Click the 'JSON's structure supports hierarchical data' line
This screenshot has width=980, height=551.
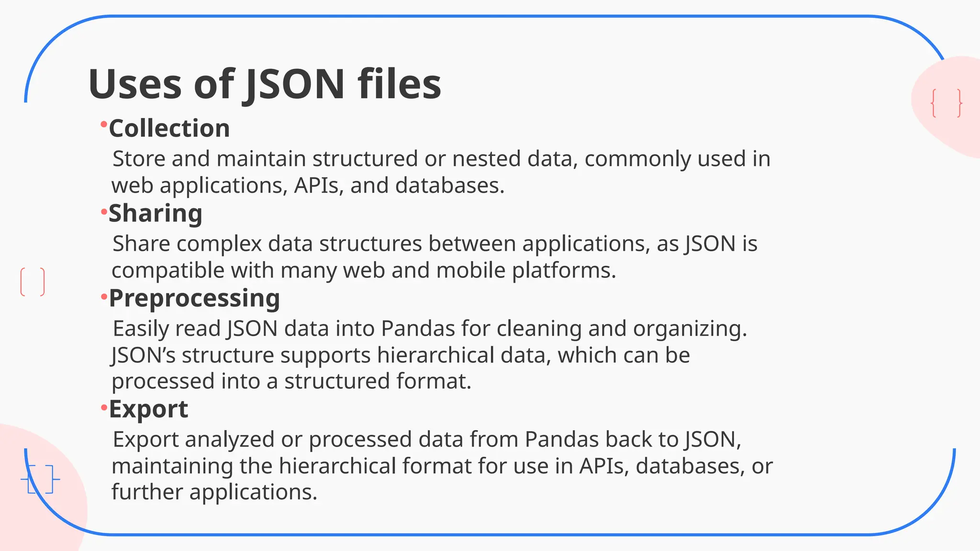401,356
